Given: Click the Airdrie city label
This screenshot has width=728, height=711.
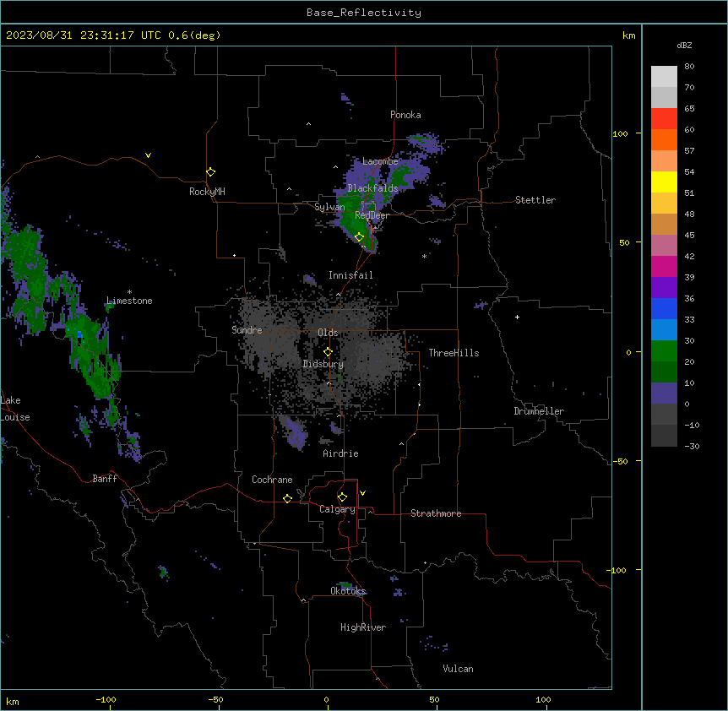Looking at the screenshot, I should click(x=340, y=453).
